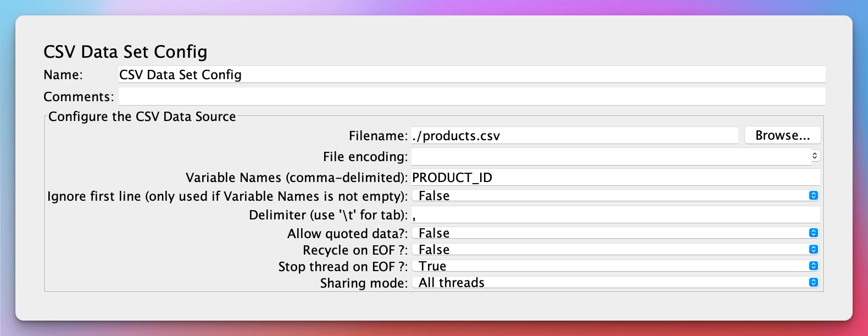Viewport: 868px width, 336px height.
Task: Click the Browse... button
Action: pyautogui.click(x=782, y=135)
